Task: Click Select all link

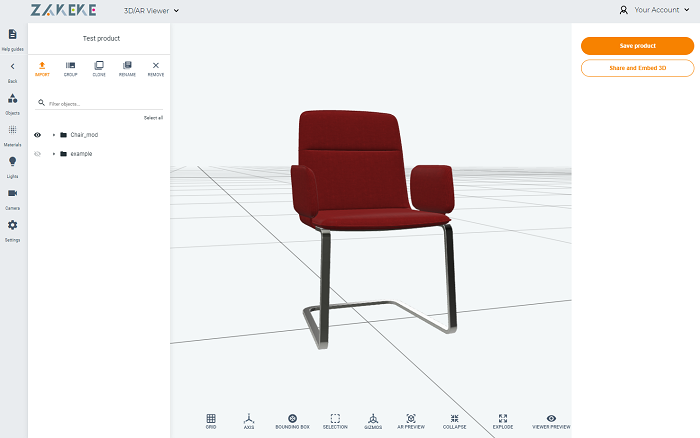Action: (x=153, y=118)
